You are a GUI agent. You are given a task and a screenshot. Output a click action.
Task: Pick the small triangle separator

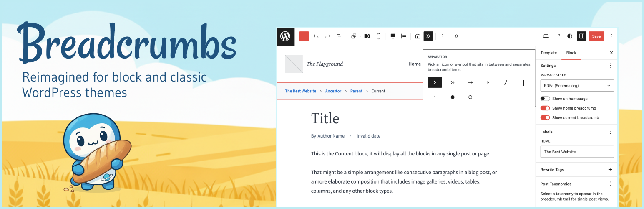coord(488,82)
